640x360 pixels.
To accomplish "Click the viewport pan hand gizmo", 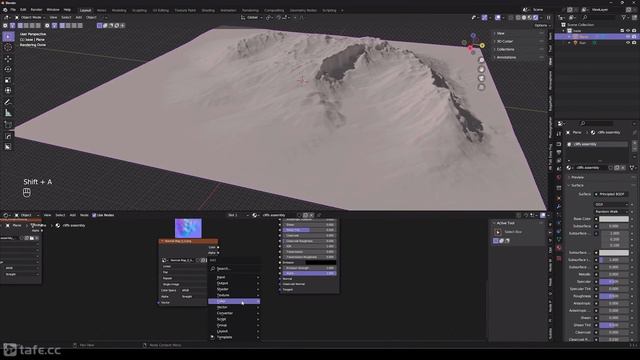I will (482, 69).
